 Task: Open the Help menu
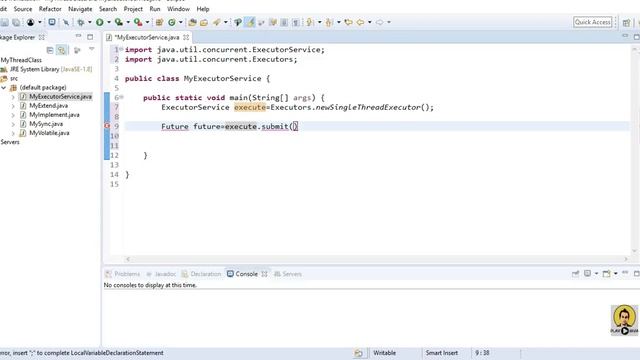203,9
